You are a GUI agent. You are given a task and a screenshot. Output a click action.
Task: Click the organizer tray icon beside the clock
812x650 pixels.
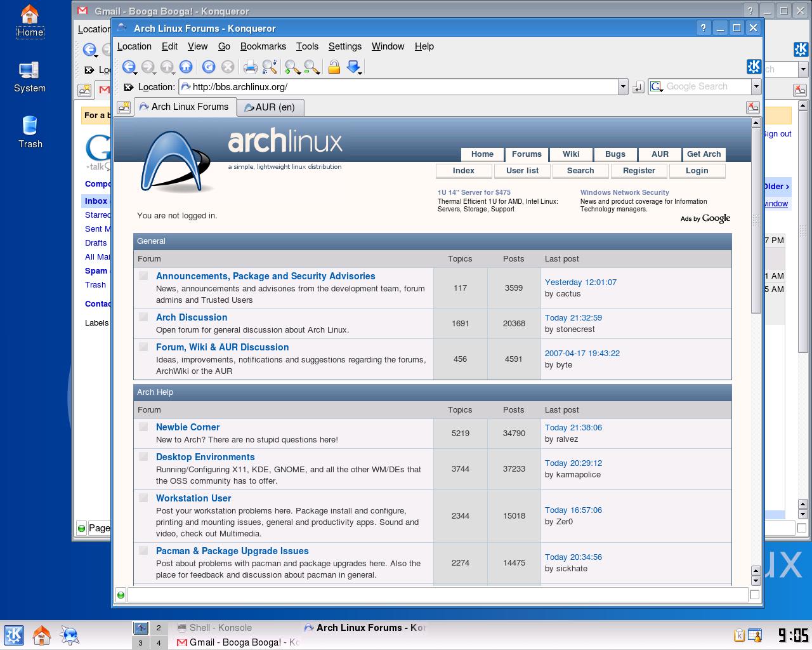(x=755, y=635)
